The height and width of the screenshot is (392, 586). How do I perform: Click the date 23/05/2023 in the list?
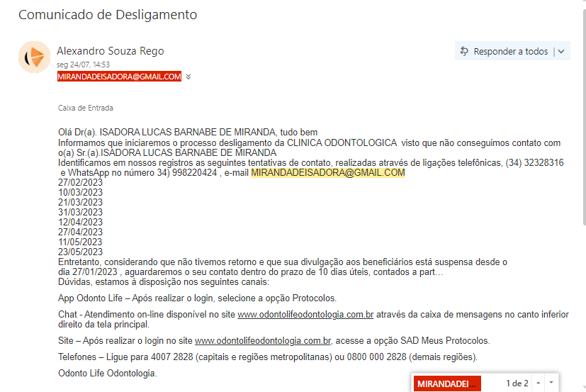click(80, 252)
